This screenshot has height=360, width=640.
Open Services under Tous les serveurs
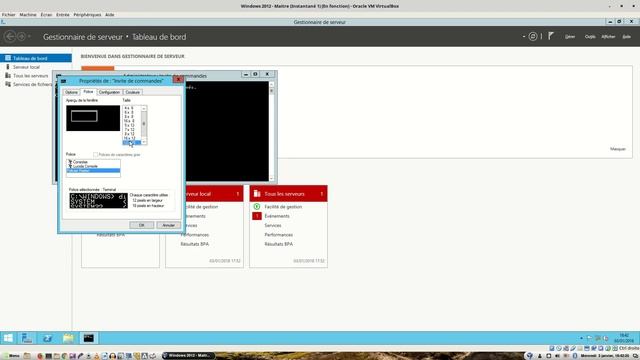(273, 225)
